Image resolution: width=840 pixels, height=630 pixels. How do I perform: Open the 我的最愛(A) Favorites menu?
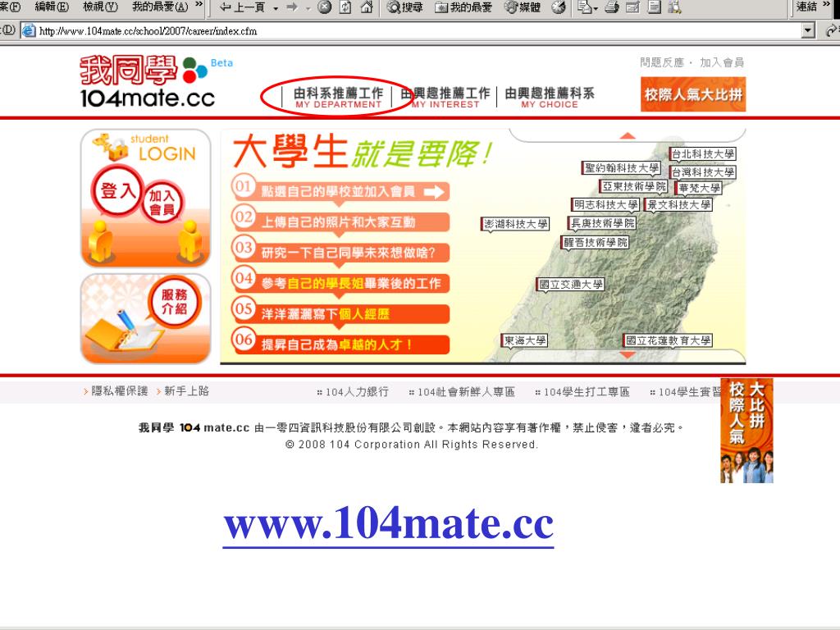(x=160, y=7)
